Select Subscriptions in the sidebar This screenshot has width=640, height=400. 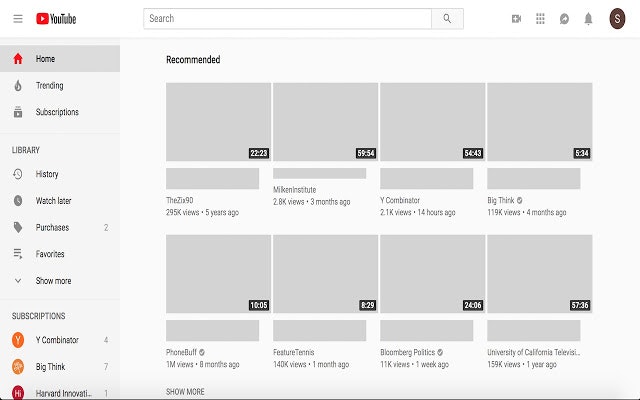click(x=60, y=112)
